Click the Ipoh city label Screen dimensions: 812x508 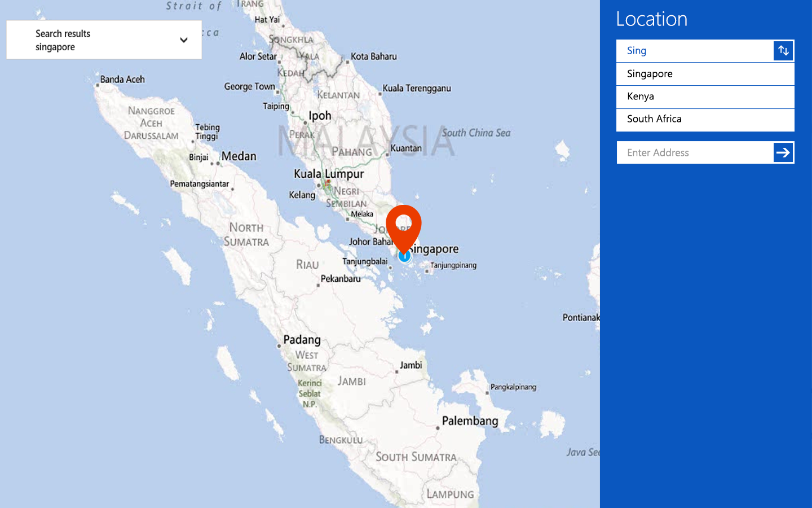[320, 116]
